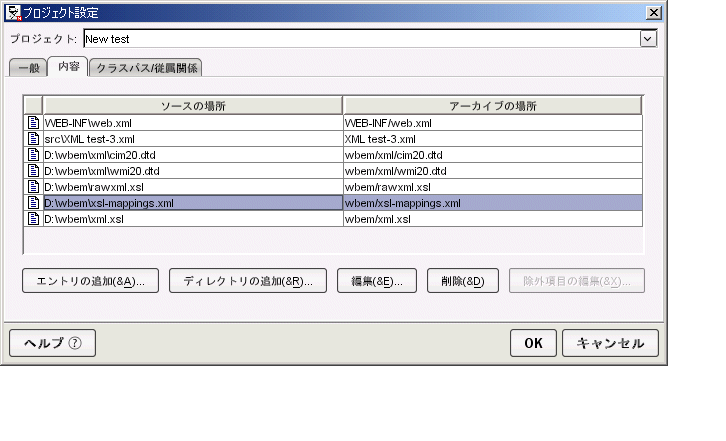Click the 編集(&E)... button
The width and height of the screenshot is (726, 441).
pos(377,281)
